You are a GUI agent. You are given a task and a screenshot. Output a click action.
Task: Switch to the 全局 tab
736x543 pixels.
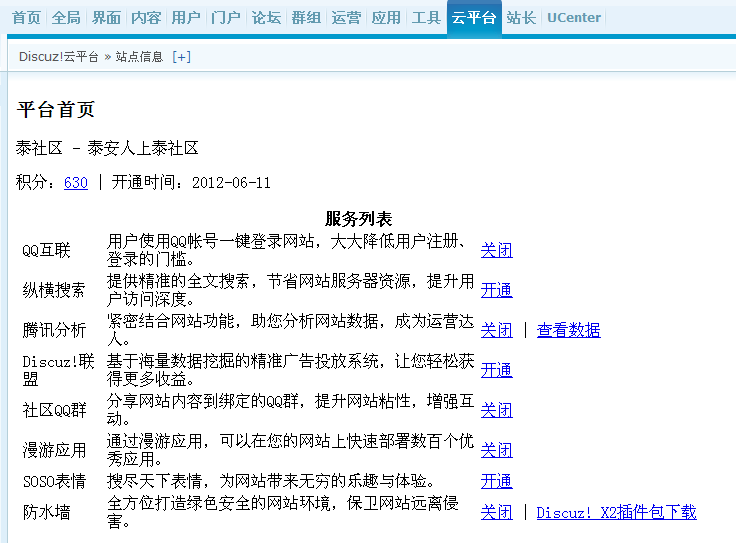point(66,18)
